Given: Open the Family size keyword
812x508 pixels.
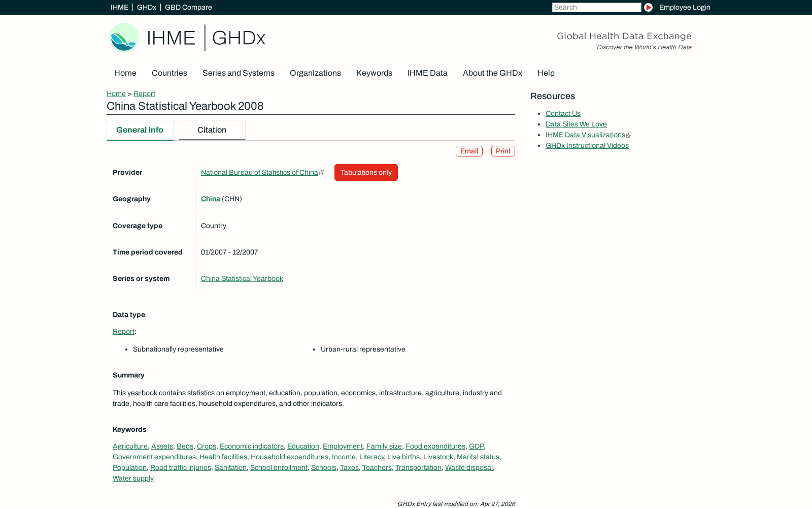Looking at the screenshot, I should 384,446.
